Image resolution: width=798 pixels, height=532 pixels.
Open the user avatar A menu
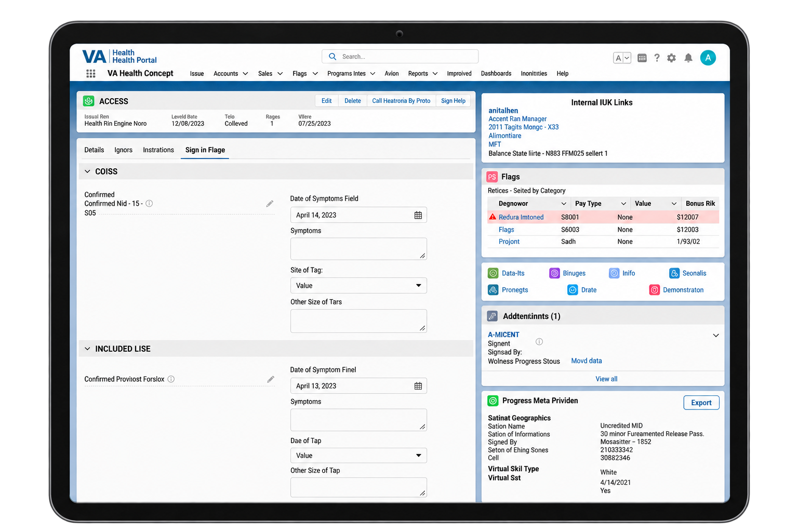click(x=708, y=58)
